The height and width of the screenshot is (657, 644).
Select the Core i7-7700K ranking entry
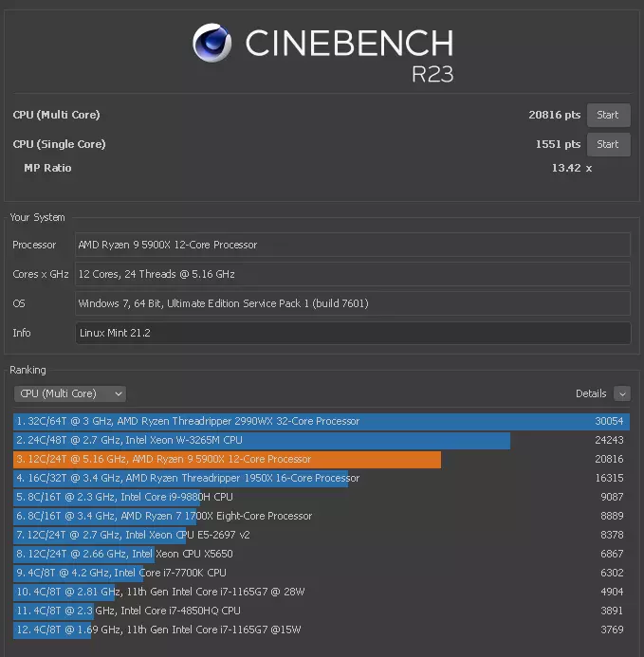point(322,573)
